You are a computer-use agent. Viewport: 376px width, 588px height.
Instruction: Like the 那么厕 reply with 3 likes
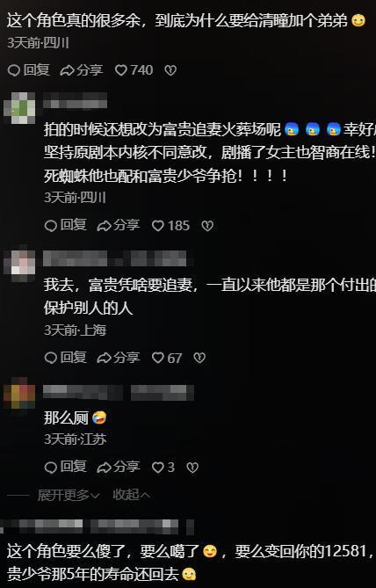coord(163,468)
